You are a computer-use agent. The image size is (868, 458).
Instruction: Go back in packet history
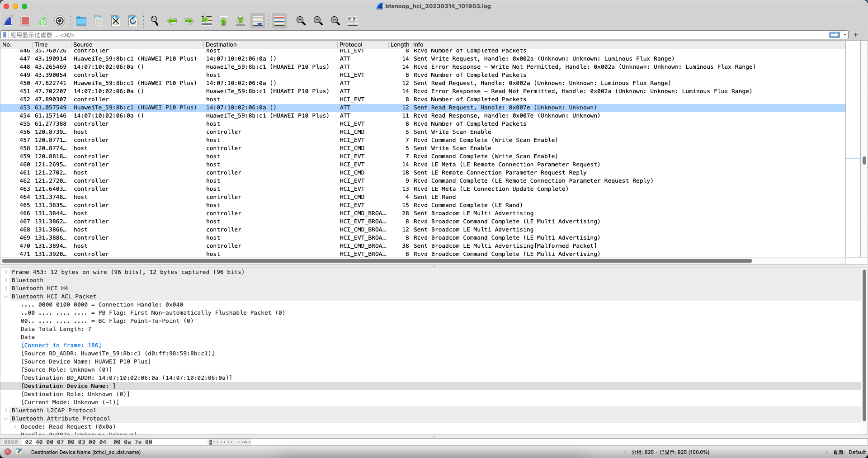172,21
